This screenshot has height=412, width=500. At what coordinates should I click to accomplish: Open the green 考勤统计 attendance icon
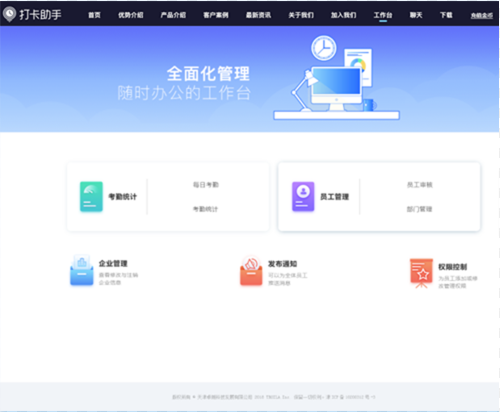(x=91, y=197)
